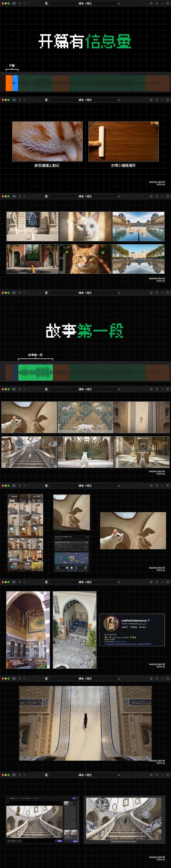
Task: Open the orange cat before doorway photo
Action: click(x=33, y=259)
